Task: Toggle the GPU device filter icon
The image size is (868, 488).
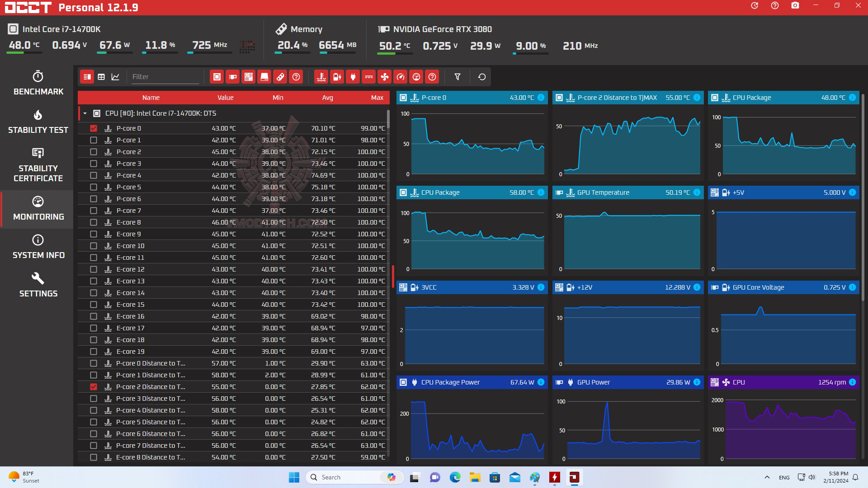Action: (232, 77)
